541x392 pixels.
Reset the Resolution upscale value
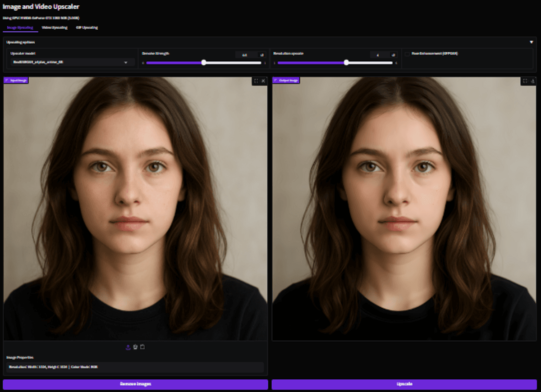(x=393, y=55)
